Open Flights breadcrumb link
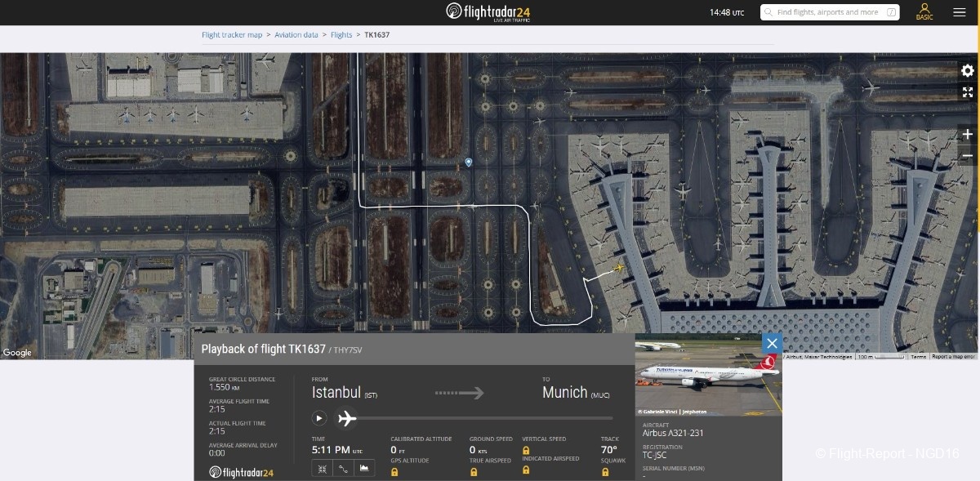 point(341,35)
